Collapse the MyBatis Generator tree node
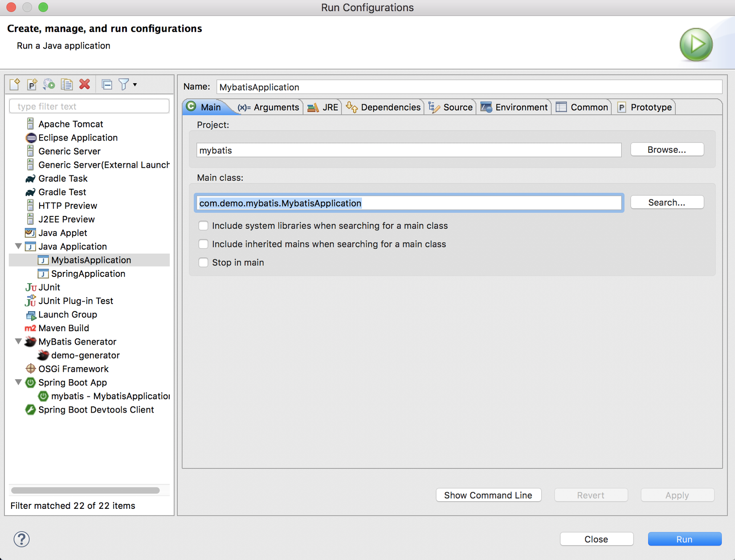This screenshot has height=560, width=735. click(x=18, y=341)
